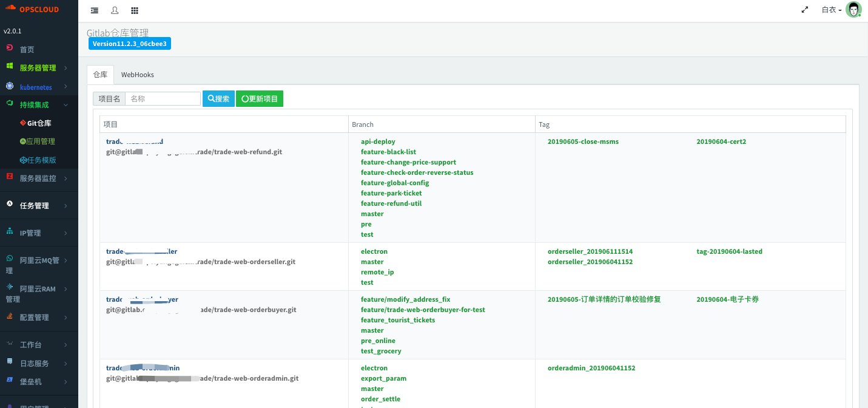Click the 持续集成 icon in sidebar
This screenshot has height=408, width=868.
pyautogui.click(x=10, y=104)
